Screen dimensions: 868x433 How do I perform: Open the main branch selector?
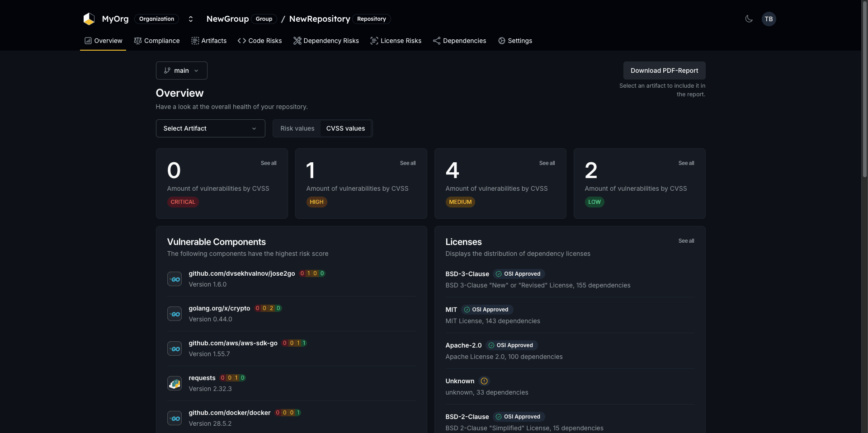tap(181, 71)
